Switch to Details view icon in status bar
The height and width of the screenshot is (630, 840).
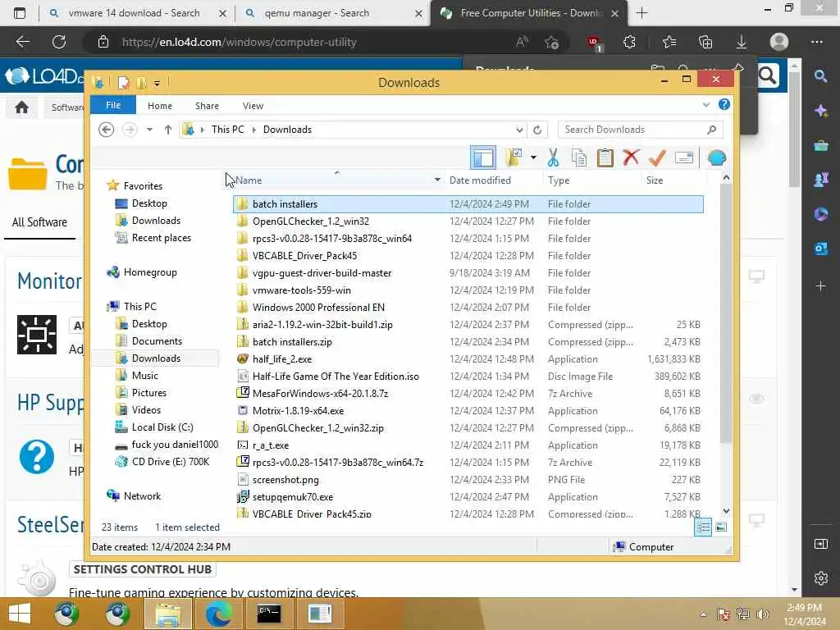click(x=703, y=527)
